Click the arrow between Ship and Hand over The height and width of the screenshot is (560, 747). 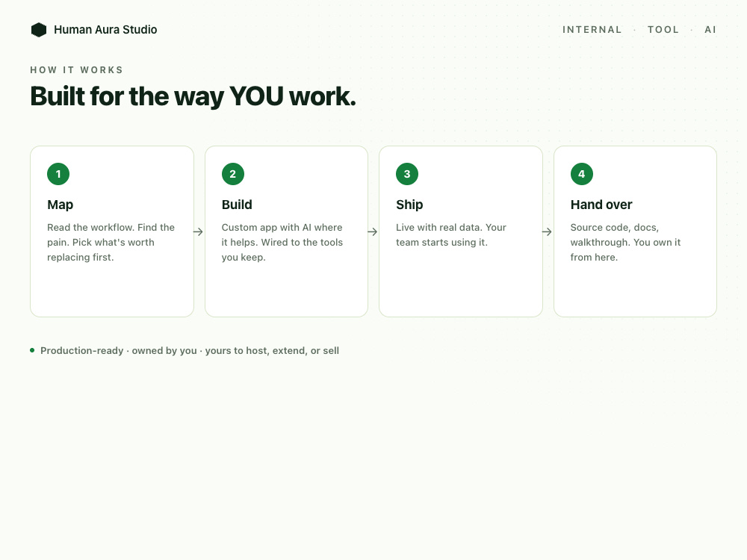tap(547, 232)
